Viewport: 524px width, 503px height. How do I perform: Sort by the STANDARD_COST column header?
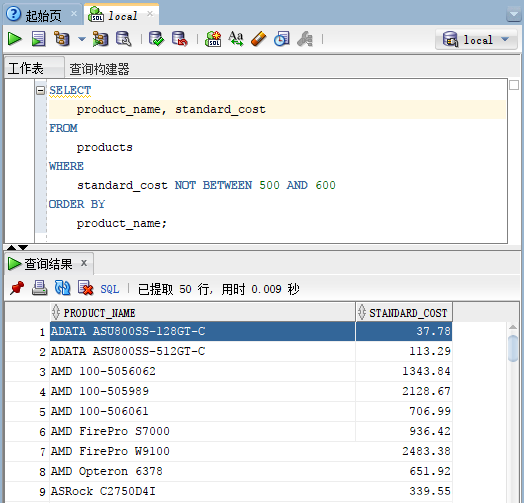pyautogui.click(x=404, y=313)
